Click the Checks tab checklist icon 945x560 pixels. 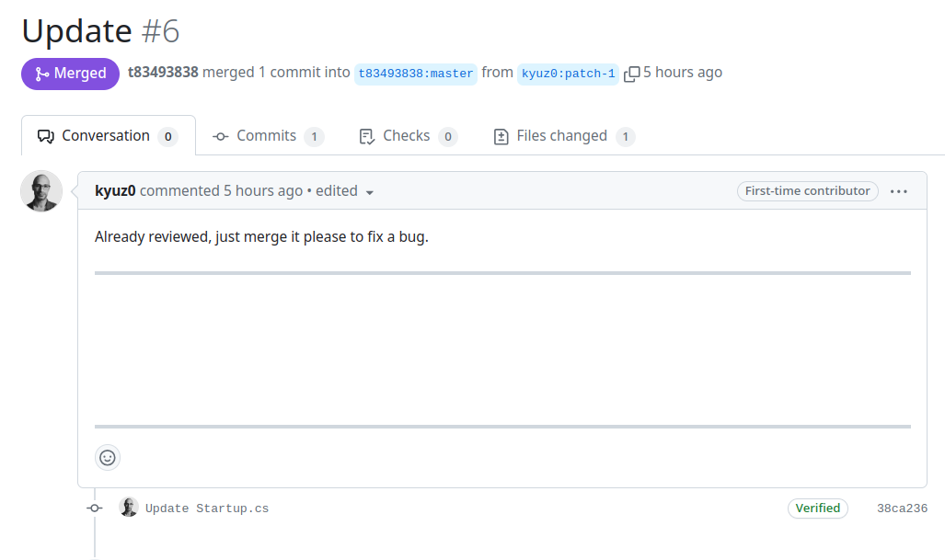coord(366,135)
